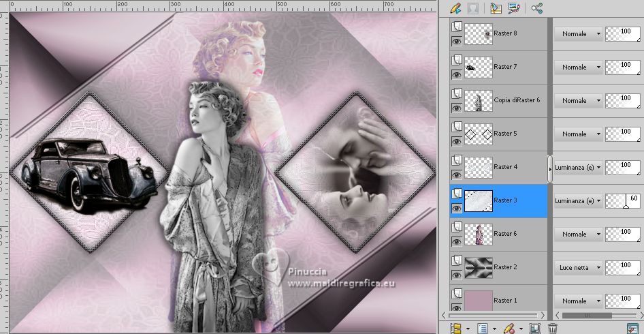
Task: Click the layer link icon on Raster 7
Action: pyautogui.click(x=456, y=60)
